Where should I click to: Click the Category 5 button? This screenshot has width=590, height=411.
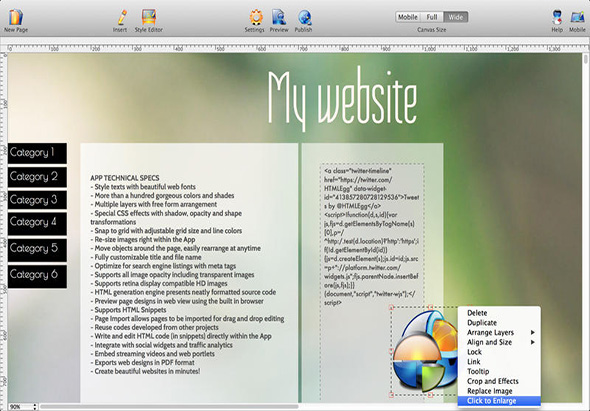coord(37,250)
